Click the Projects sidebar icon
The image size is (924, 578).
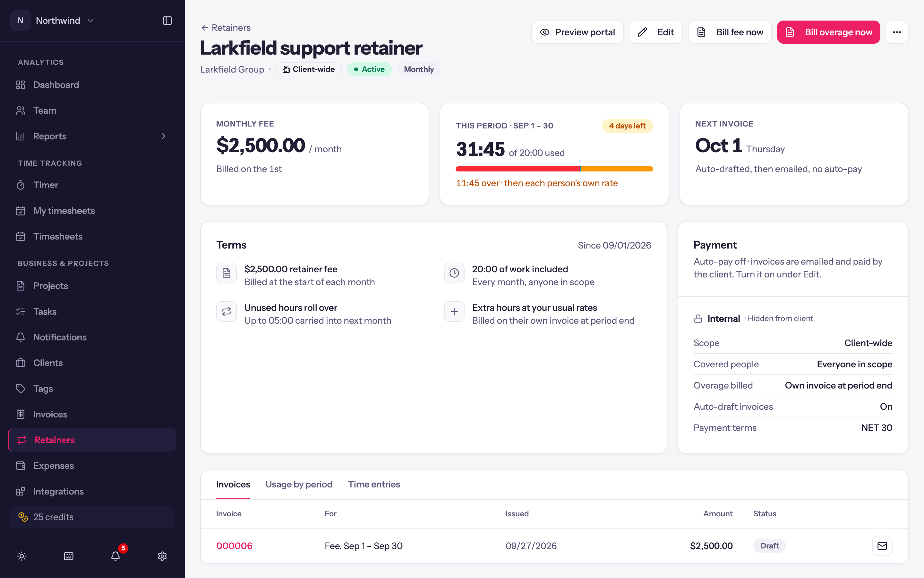(x=21, y=286)
